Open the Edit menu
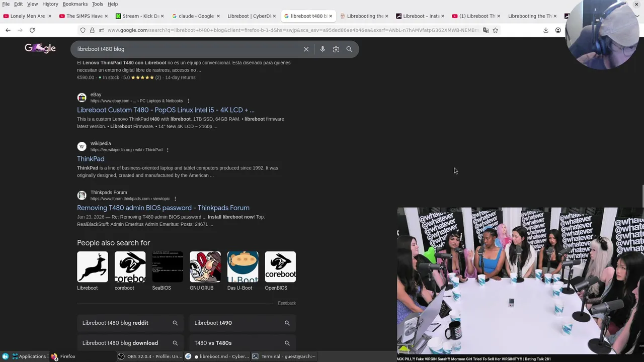 (18, 4)
